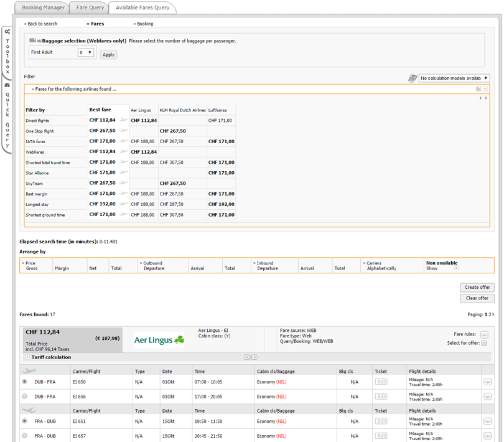
Task: Click the Lufthansa column header
Action: (217, 110)
